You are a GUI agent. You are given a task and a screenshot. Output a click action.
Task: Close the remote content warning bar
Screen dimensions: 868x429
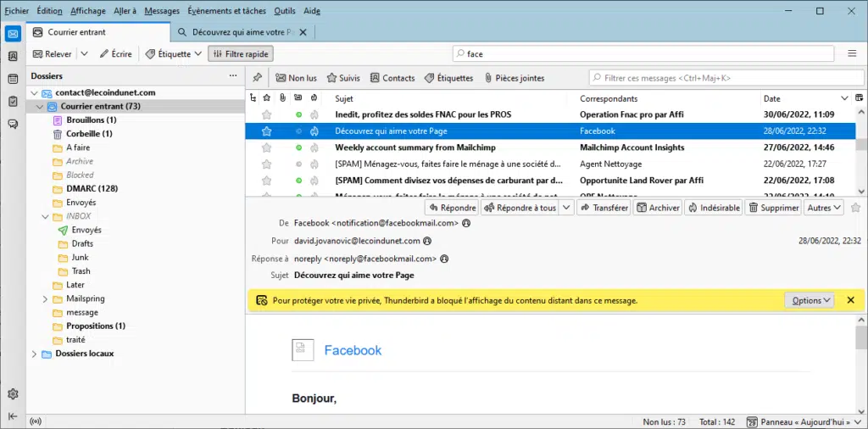coord(851,300)
